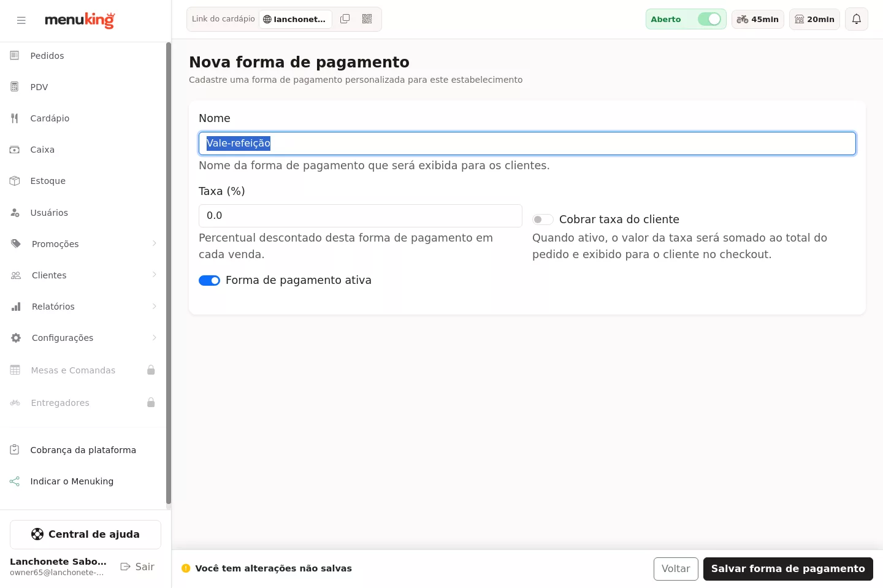
Task: Open the 45min delivery time setting
Action: (758, 19)
